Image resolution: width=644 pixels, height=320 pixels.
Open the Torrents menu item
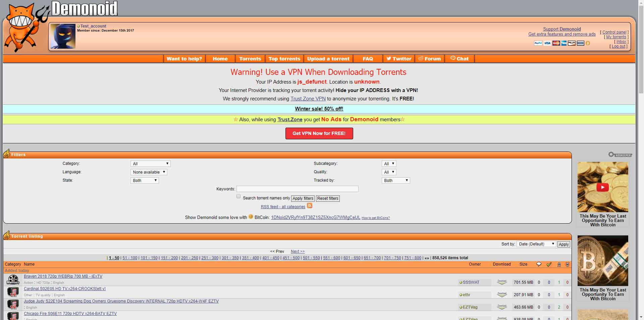[250, 59]
